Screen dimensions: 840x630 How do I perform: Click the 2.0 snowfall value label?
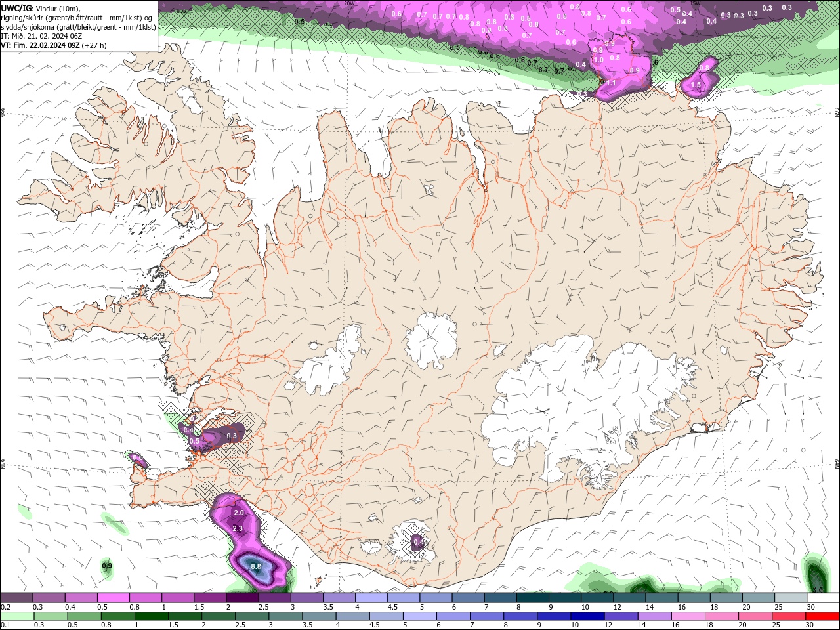(239, 513)
